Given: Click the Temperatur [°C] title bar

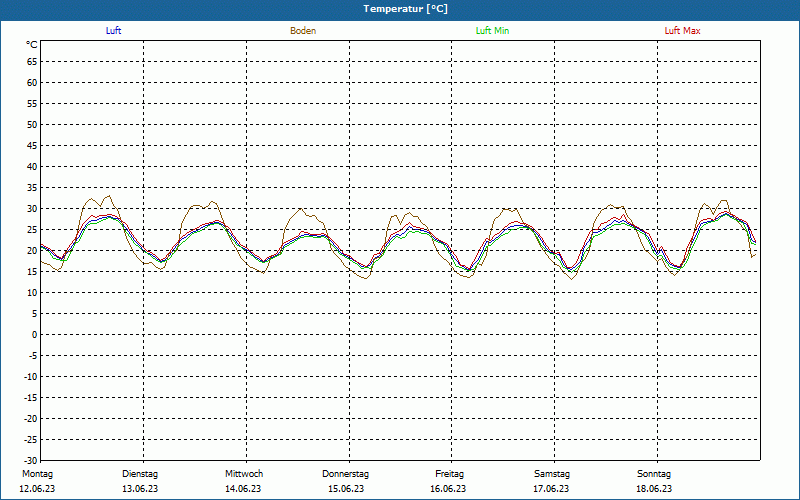Looking at the screenshot, I should pyautogui.click(x=400, y=9).
